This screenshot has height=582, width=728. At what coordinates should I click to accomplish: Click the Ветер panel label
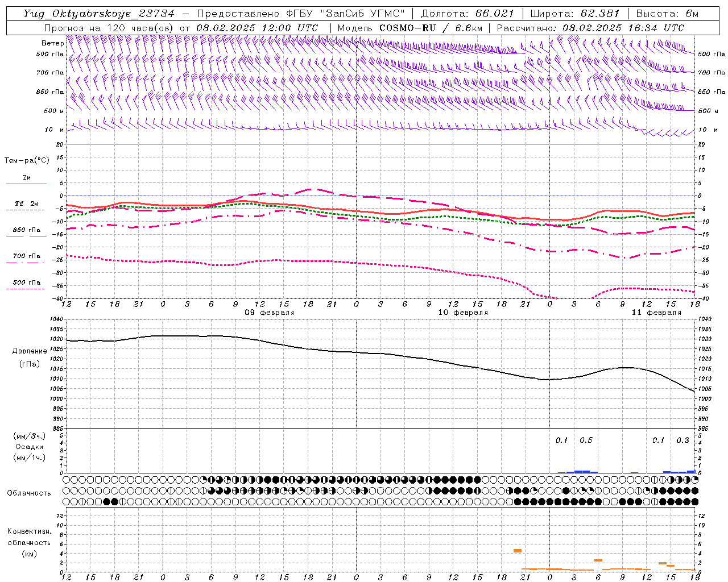click(x=52, y=43)
